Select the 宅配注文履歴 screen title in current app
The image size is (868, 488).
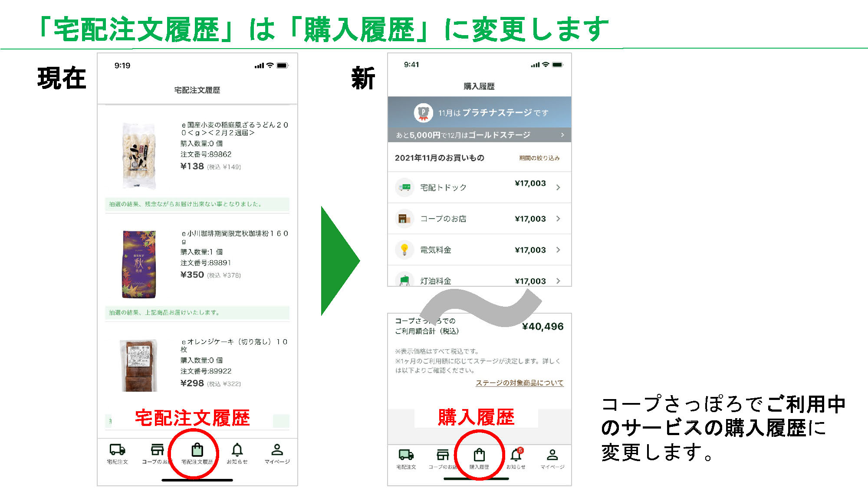click(197, 90)
